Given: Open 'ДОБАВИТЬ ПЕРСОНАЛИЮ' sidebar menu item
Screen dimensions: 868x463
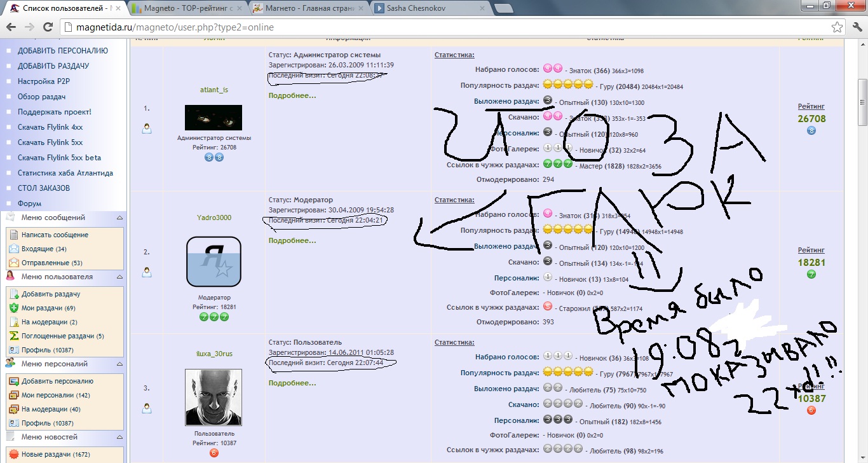Looking at the screenshot, I should 63,51.
